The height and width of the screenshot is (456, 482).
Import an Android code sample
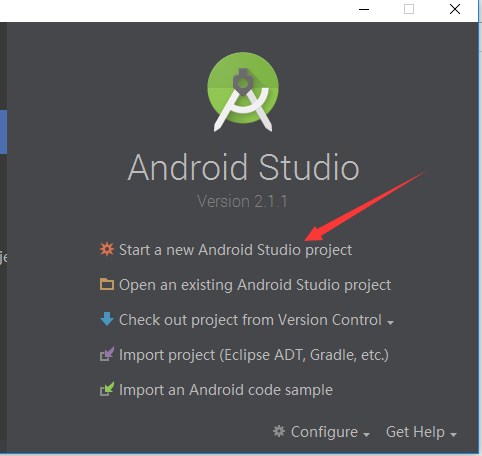pyautogui.click(x=226, y=390)
